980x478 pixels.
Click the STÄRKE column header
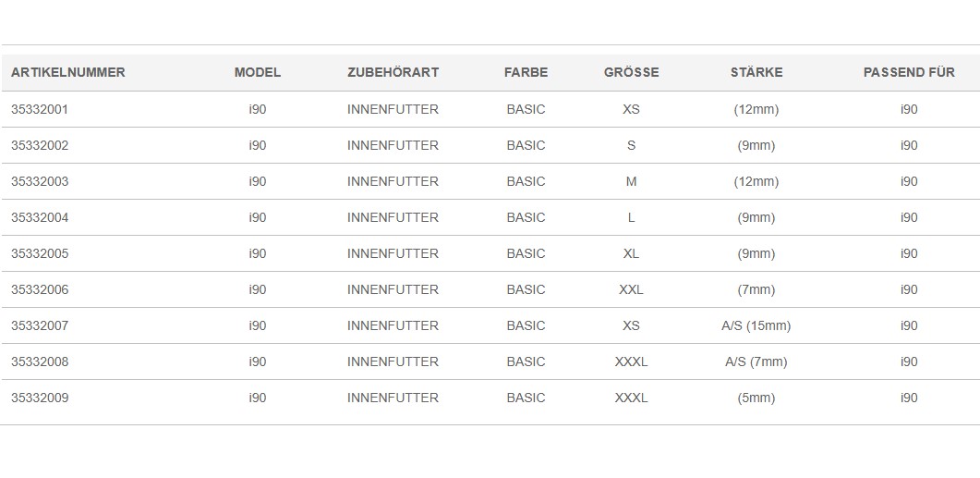(x=756, y=72)
